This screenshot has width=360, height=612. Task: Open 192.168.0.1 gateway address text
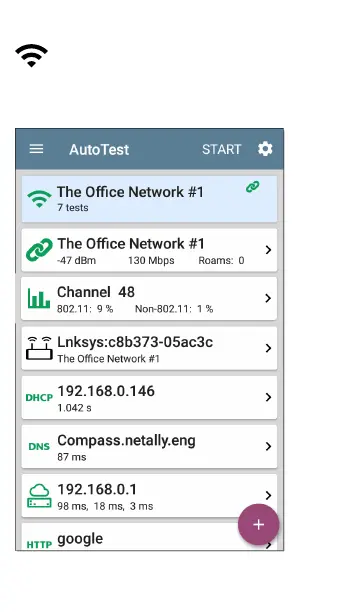tap(97, 489)
